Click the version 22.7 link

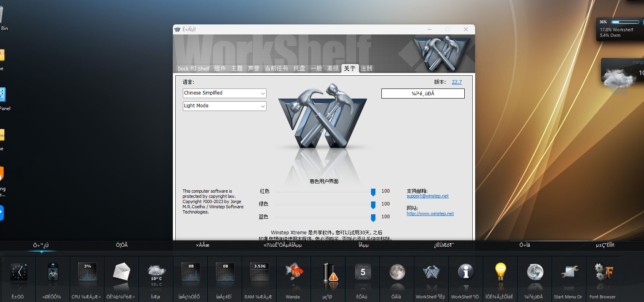coord(457,82)
